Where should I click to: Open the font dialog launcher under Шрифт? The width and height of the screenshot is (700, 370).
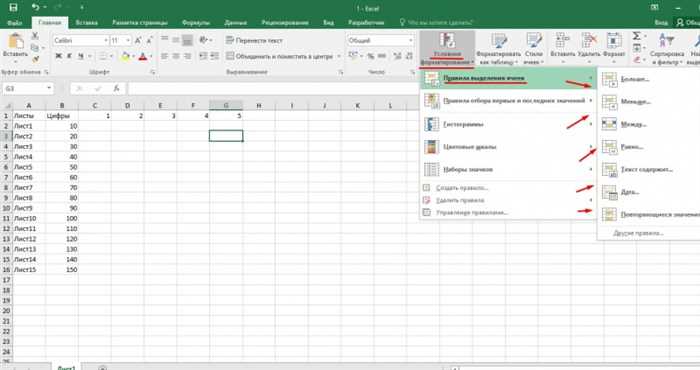153,72
